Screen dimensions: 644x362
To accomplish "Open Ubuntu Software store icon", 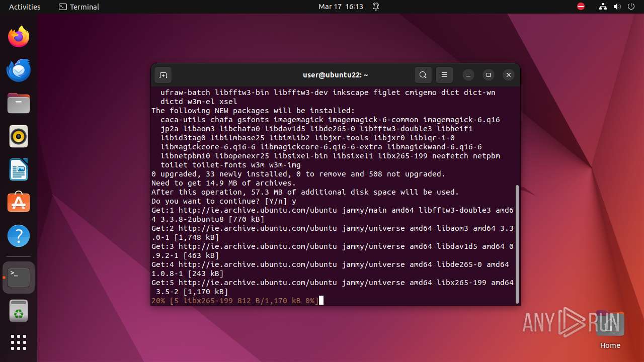I will (19, 203).
